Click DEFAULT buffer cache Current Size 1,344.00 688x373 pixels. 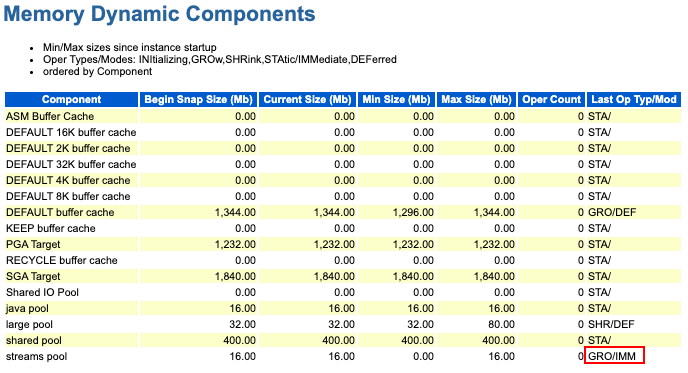click(334, 212)
